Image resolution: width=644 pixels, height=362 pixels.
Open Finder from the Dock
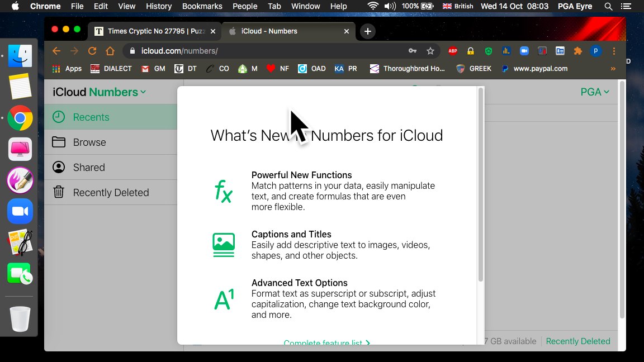coord(20,56)
